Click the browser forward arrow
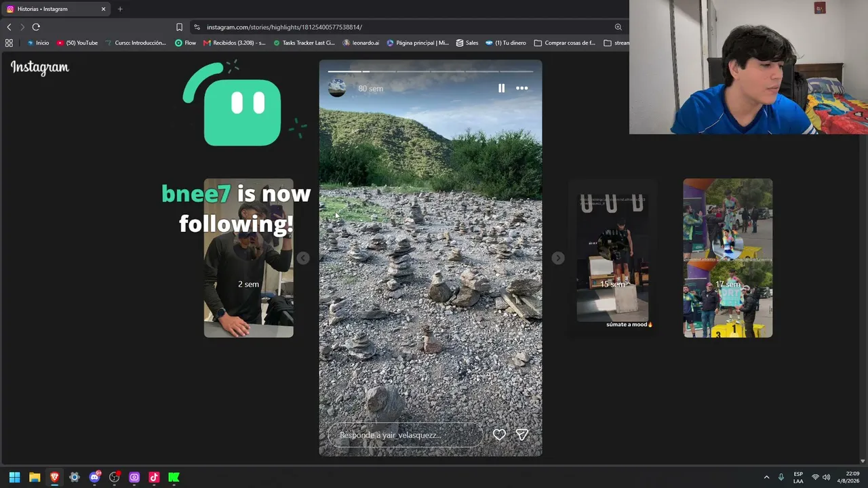Viewport: 868px width, 488px height. pyautogui.click(x=22, y=27)
